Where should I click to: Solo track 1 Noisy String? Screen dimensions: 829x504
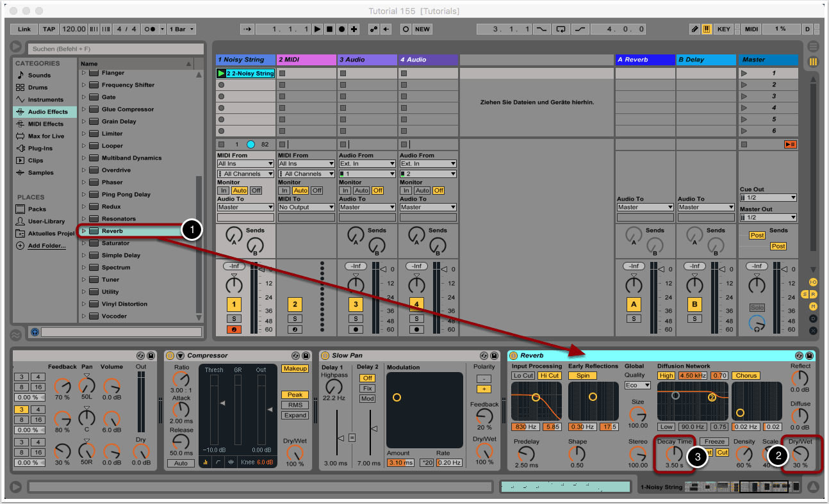(234, 318)
